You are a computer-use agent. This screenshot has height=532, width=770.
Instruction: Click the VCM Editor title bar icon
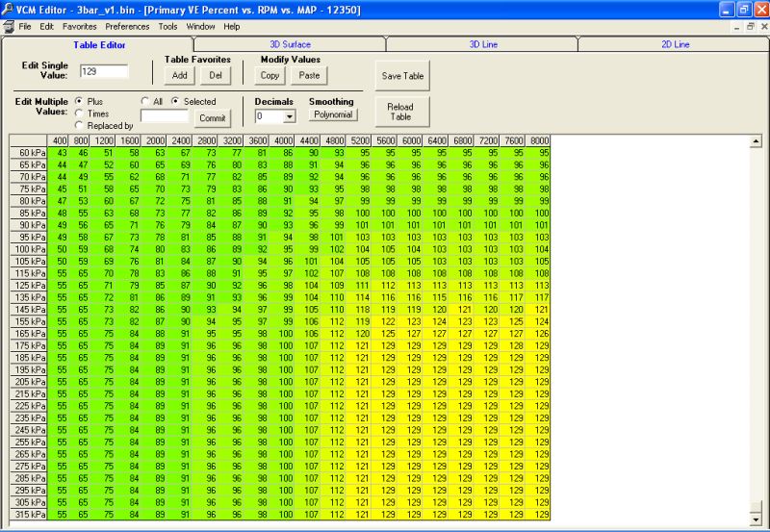point(9,8)
